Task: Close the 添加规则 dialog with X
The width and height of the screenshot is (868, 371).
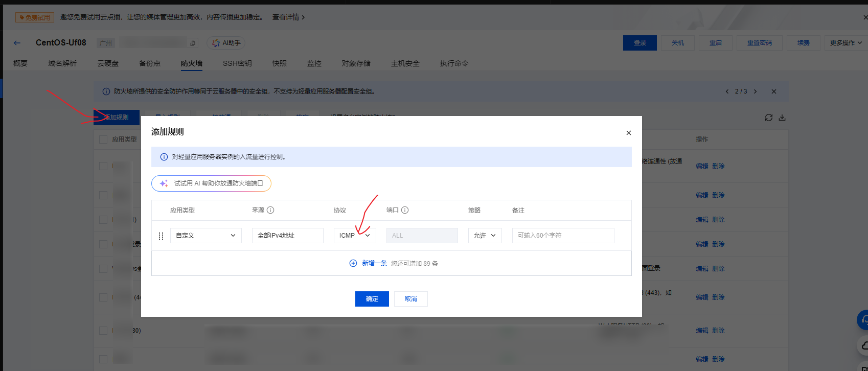Action: (629, 133)
